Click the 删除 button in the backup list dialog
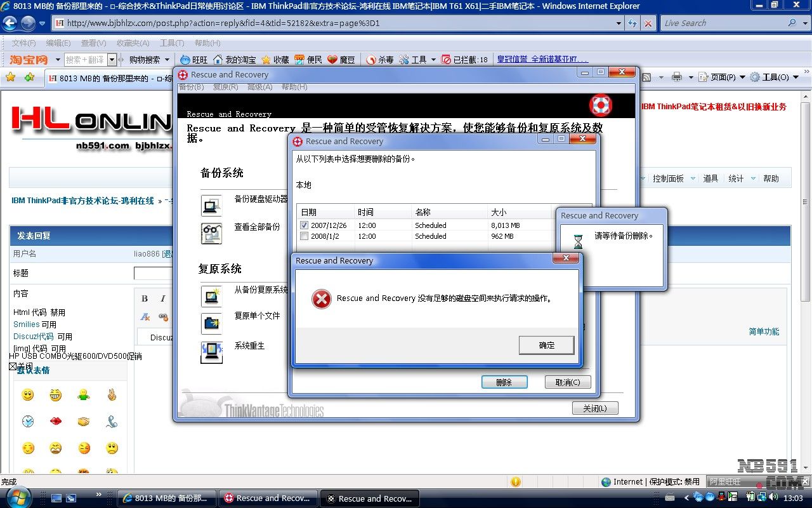Viewport: 812px width, 508px height. [504, 382]
